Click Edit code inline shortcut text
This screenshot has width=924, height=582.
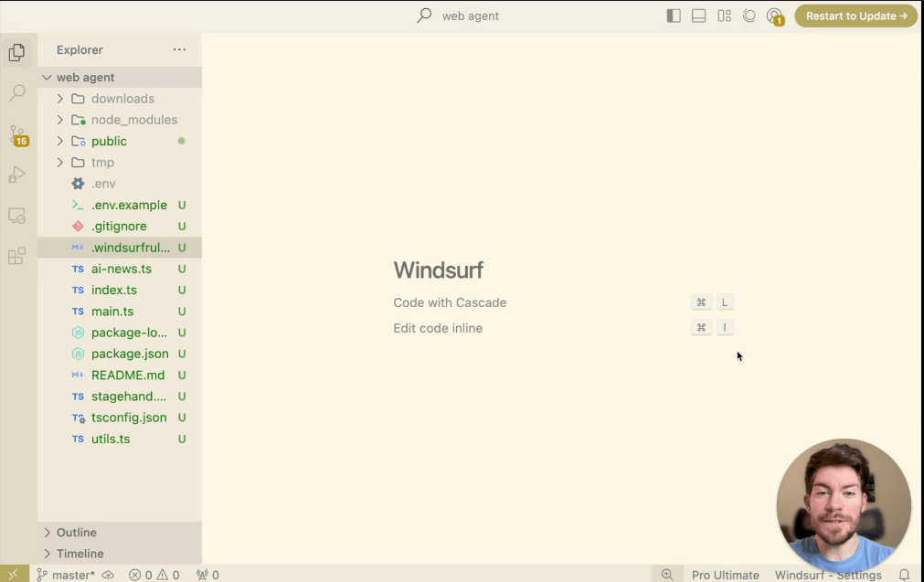click(x=438, y=328)
